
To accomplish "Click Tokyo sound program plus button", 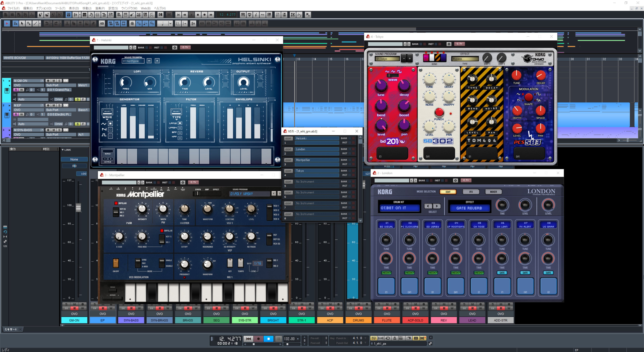I will (x=410, y=58).
